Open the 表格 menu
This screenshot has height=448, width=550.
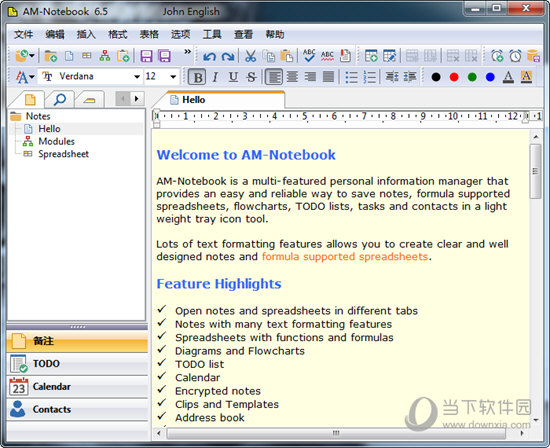point(149,34)
